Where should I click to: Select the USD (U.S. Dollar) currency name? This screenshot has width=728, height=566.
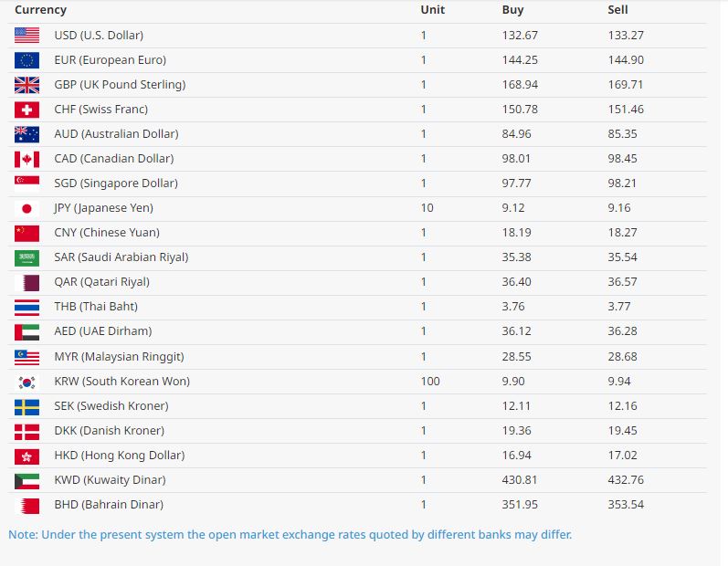click(99, 36)
